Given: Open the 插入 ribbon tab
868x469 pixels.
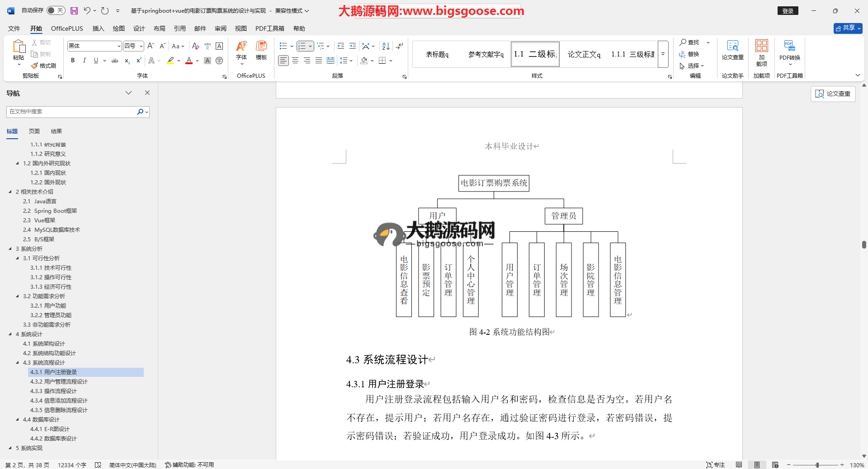Looking at the screenshot, I should 98,28.
